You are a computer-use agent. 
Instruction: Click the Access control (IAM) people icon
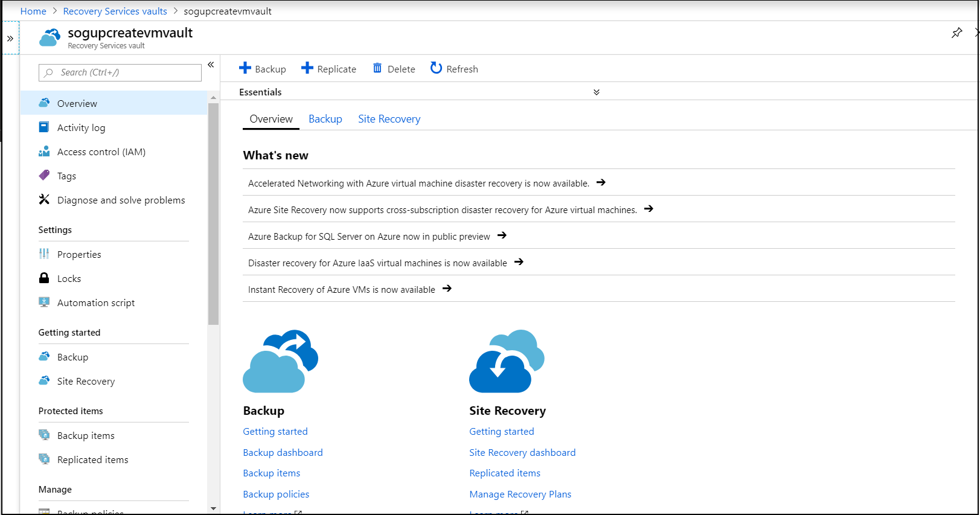[x=44, y=152]
